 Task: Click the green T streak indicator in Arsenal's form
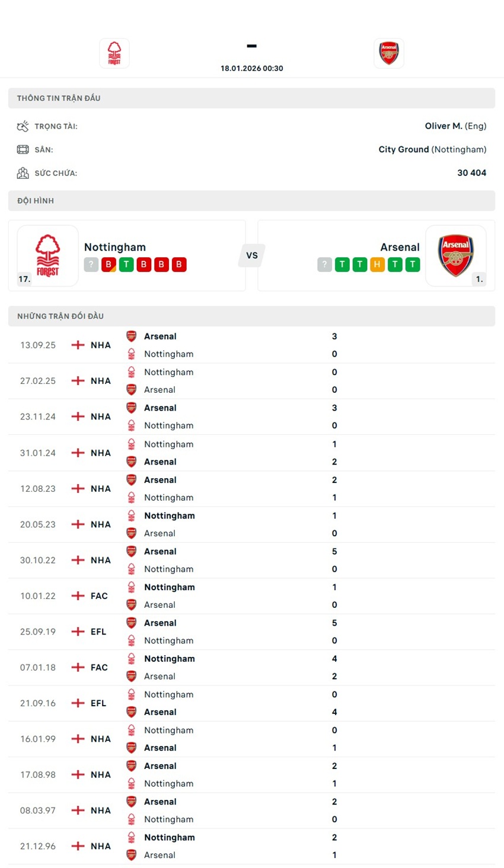click(x=342, y=265)
